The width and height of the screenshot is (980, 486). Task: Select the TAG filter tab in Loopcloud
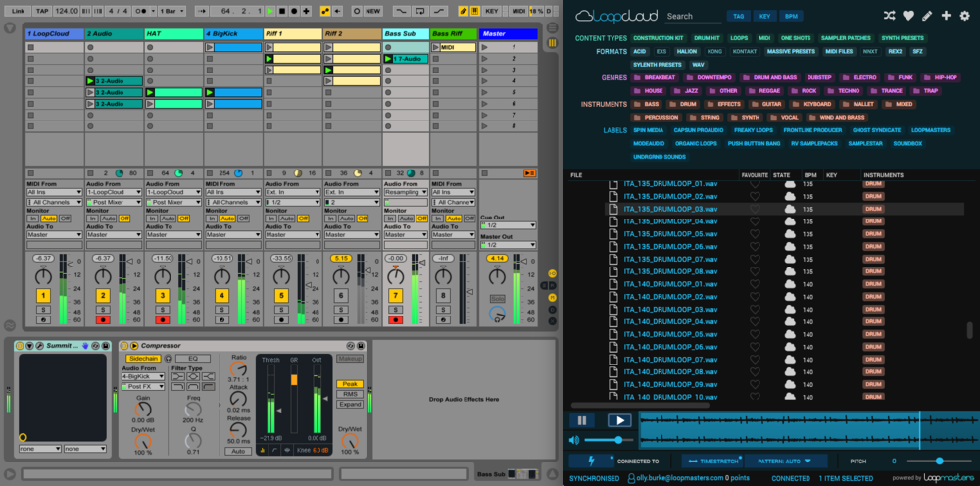739,17
